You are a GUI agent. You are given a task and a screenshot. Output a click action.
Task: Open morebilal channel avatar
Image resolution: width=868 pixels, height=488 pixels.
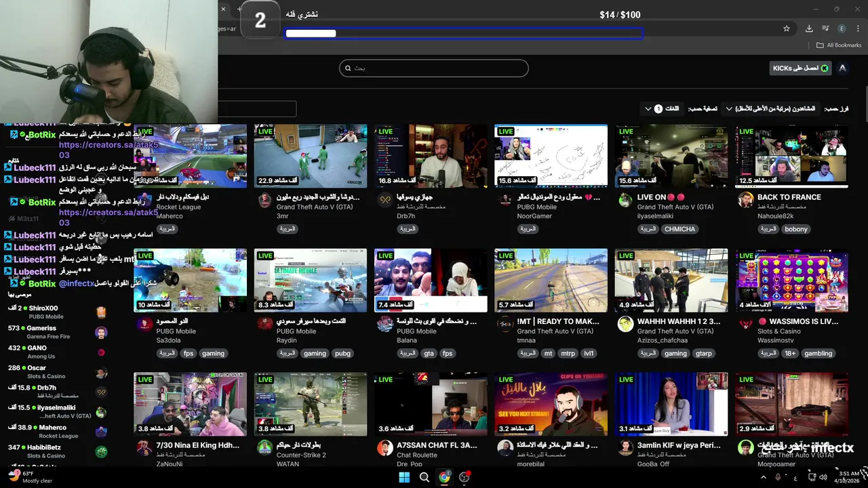505,448
